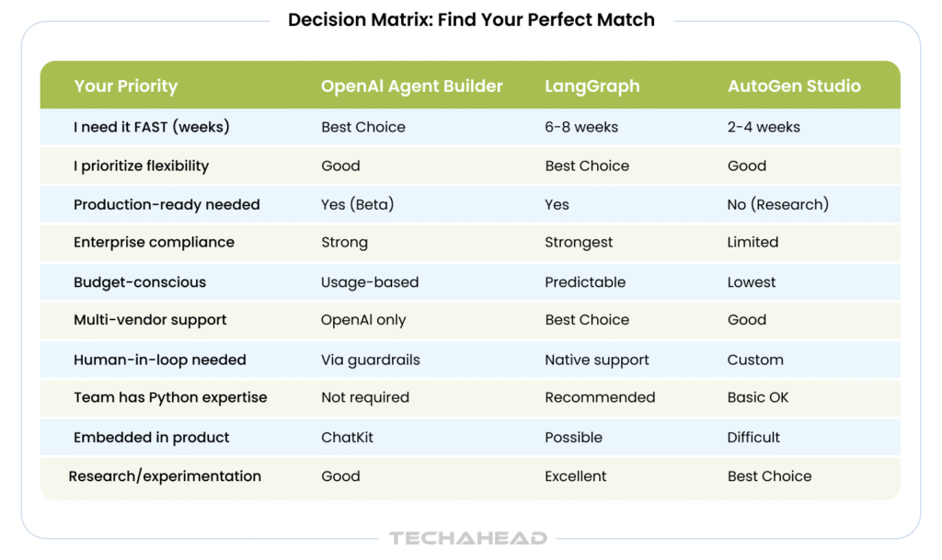Click the AutoGen Studio column header

(x=794, y=86)
